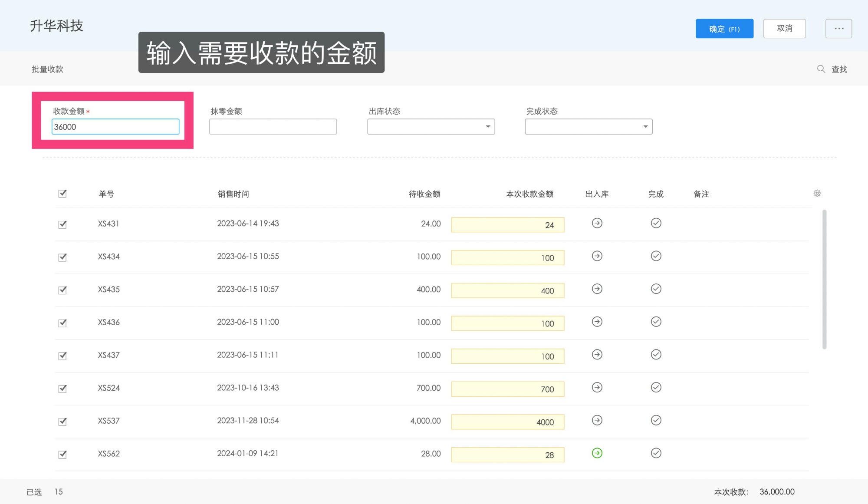The width and height of the screenshot is (868, 504).
Task: Click inside the 抹零金额 input field
Action: 273,126
